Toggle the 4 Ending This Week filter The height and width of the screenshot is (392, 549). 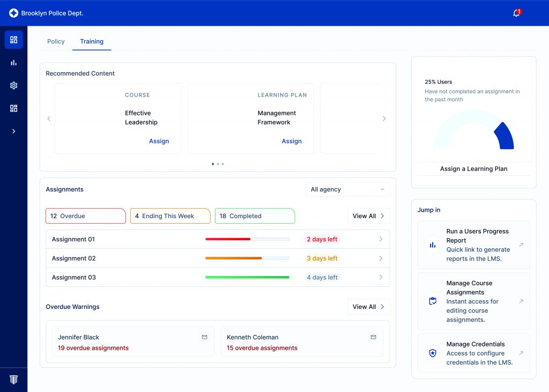(x=170, y=216)
